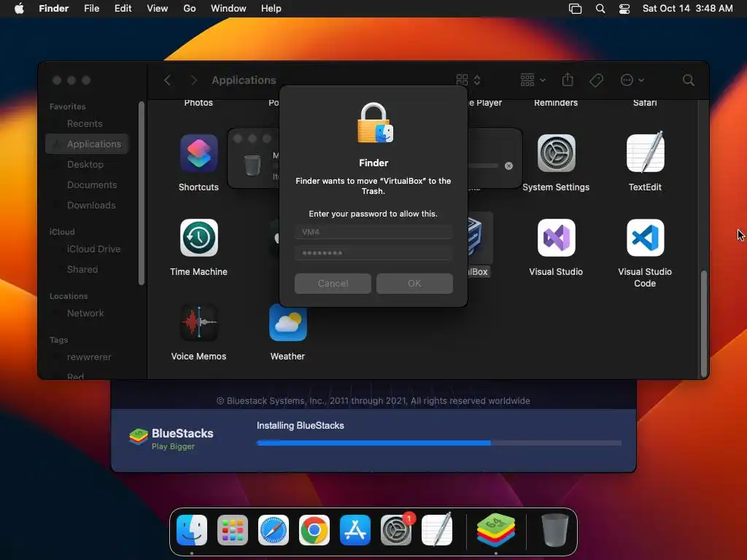Open the Shortcuts app icon
This screenshot has height=560, width=747.
pos(198,153)
